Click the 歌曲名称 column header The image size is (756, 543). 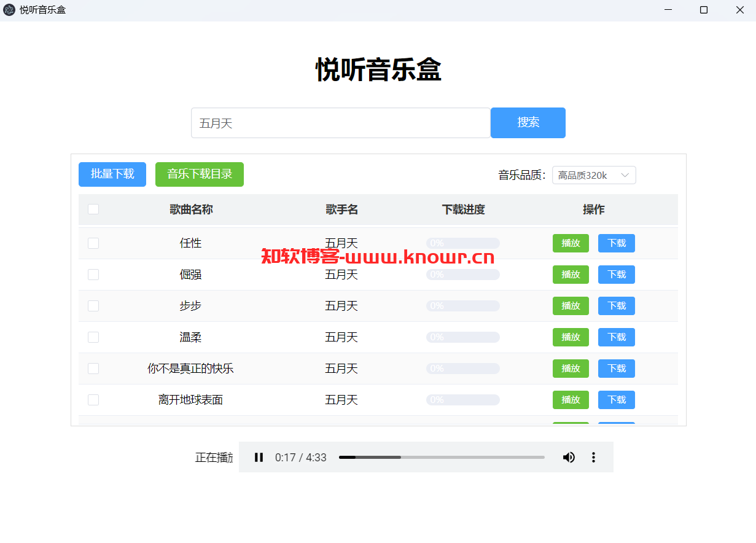(x=191, y=209)
